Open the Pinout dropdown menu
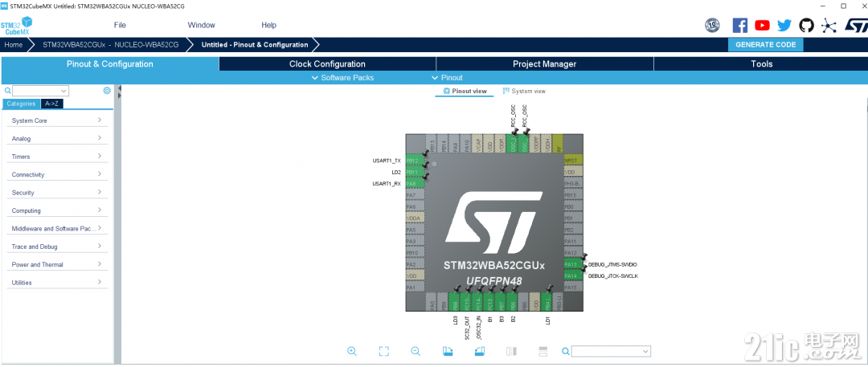 click(x=447, y=78)
